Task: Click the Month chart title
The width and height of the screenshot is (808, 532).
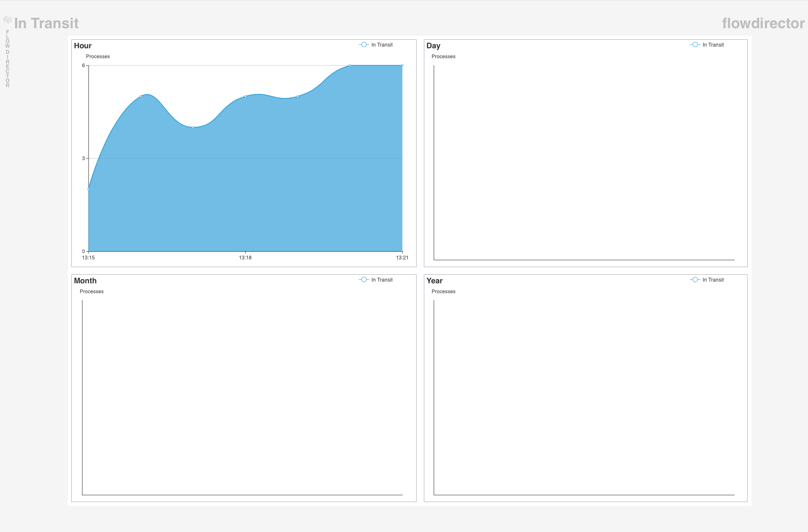Action: 85,281
